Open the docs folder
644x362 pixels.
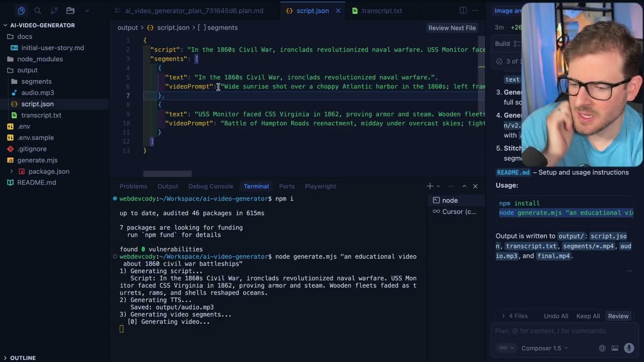25,36
